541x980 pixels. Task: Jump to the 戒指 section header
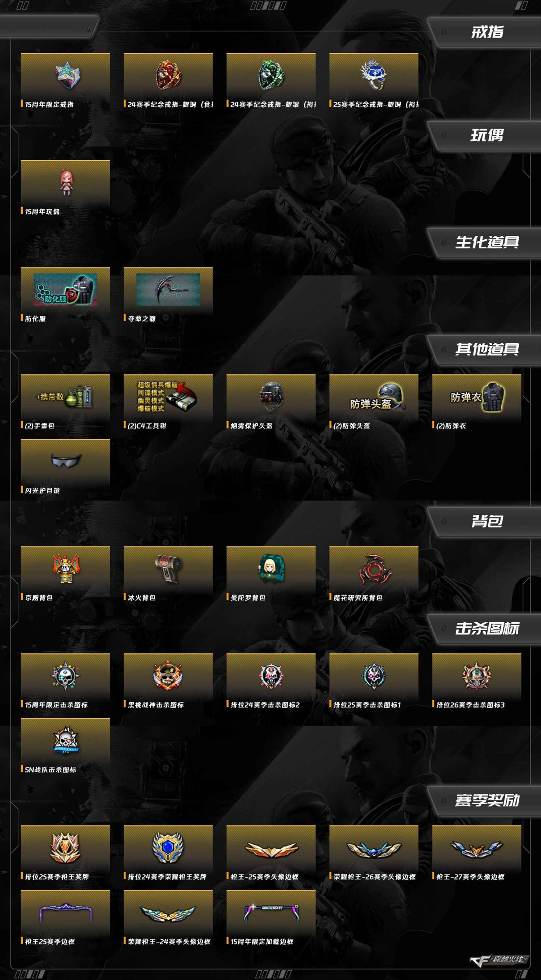[487, 32]
